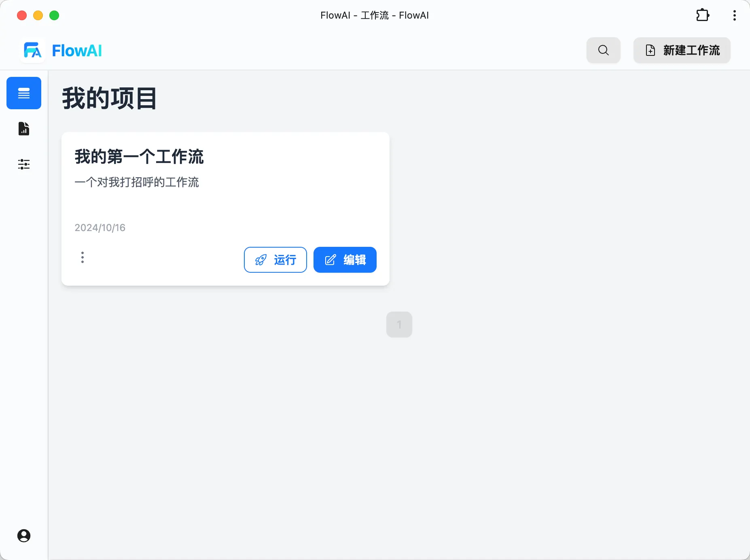Image resolution: width=750 pixels, height=560 pixels.
Task: Open the extensions puzzle icon in title bar
Action: 703,15
